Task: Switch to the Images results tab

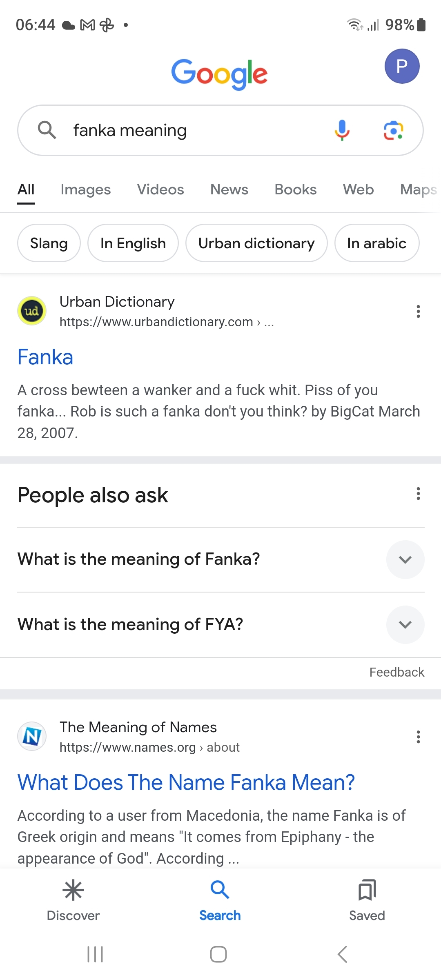Action: [x=86, y=189]
